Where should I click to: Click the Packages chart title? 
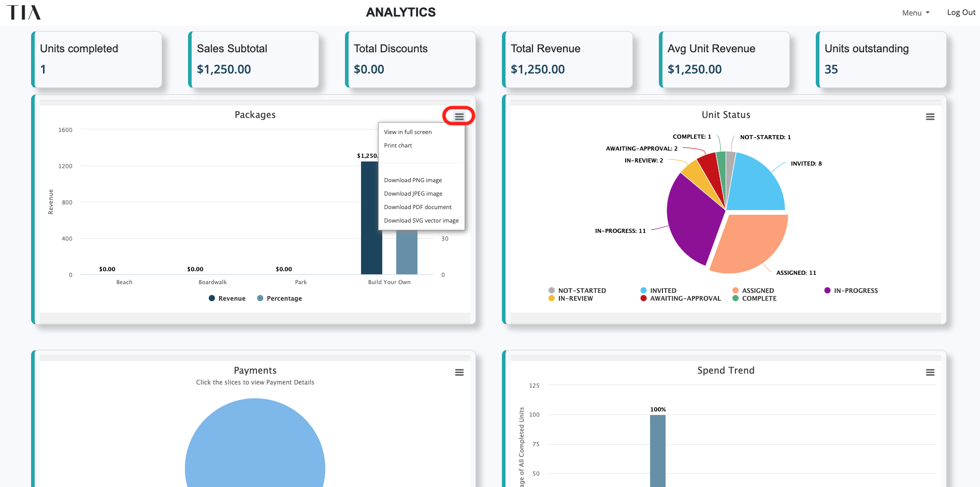255,115
